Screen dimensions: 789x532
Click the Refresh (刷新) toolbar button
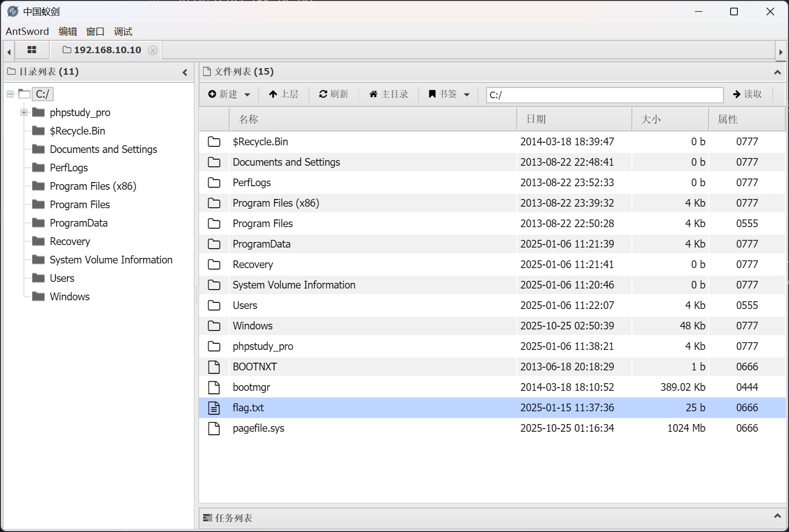pyautogui.click(x=334, y=94)
